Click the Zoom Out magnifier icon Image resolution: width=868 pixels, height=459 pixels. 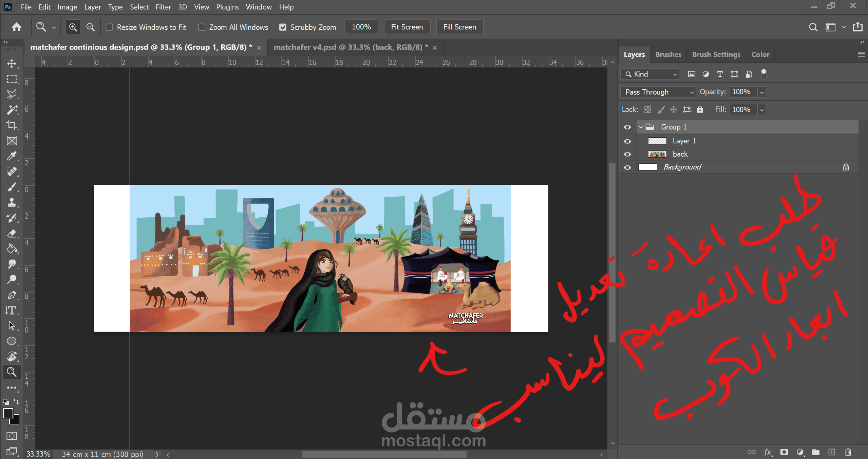click(x=90, y=27)
